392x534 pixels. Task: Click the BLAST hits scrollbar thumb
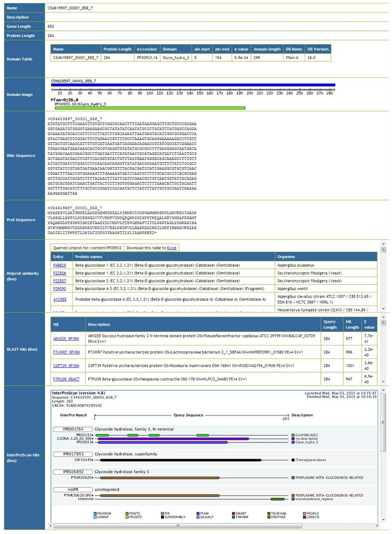(x=383, y=323)
